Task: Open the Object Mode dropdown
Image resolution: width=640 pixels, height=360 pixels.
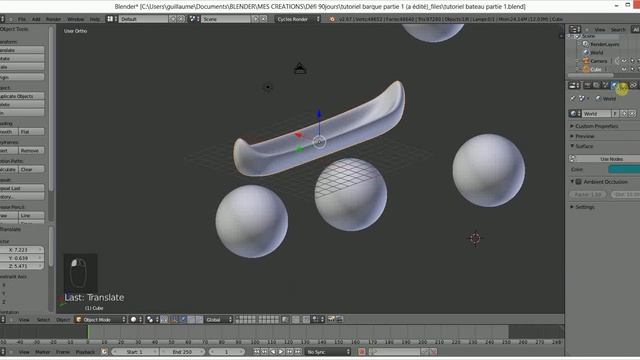Action: click(100, 320)
